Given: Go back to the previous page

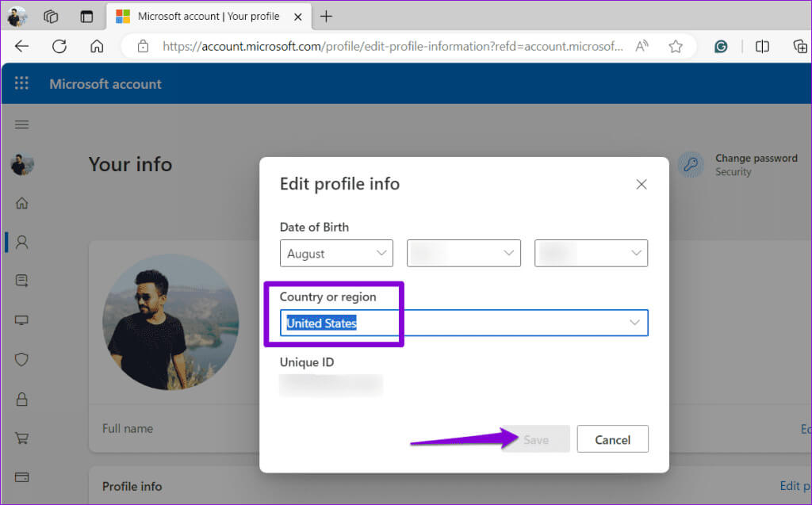Looking at the screenshot, I should pyautogui.click(x=21, y=46).
